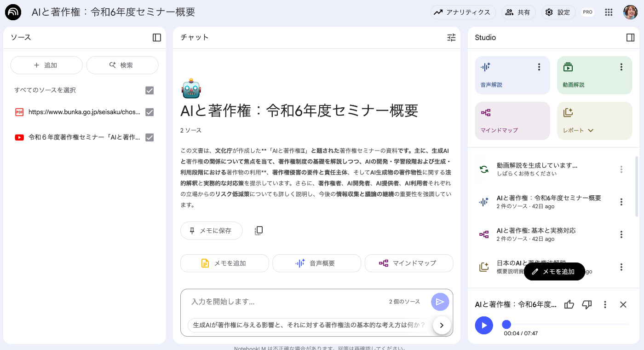This screenshot has width=644, height=350.
Task: Toggle すべてのソースを選択 checkbox
Action: (149, 90)
